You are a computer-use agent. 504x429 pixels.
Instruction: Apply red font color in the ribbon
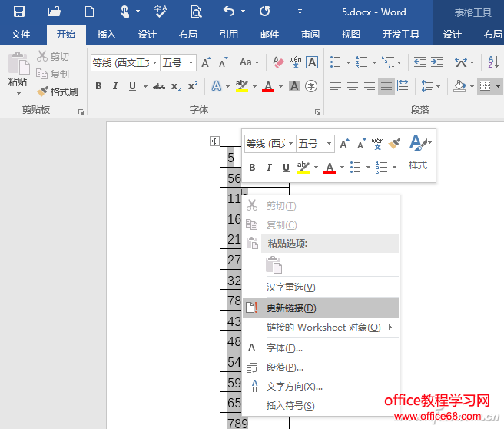click(268, 87)
